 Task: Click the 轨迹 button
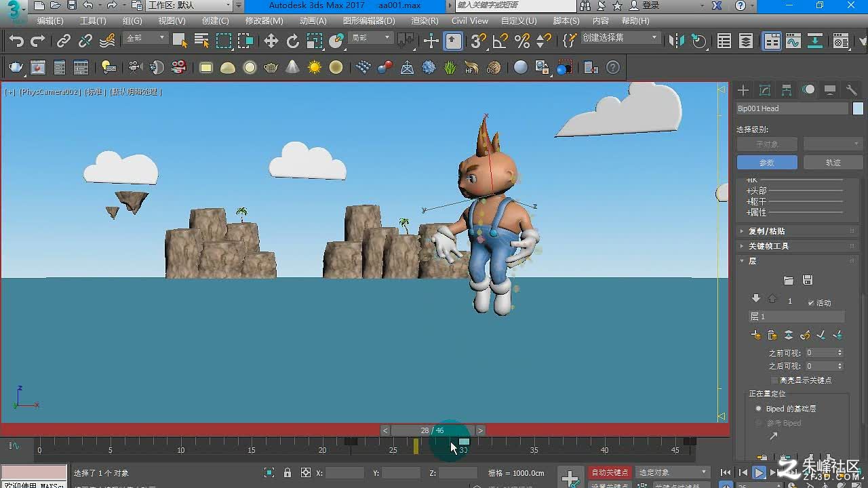click(x=833, y=163)
